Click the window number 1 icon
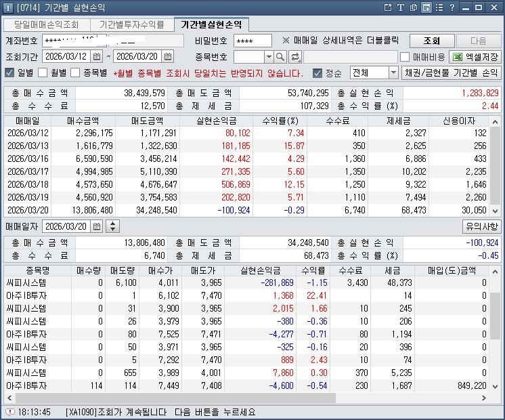The image size is (505, 420). (x=8, y=7)
